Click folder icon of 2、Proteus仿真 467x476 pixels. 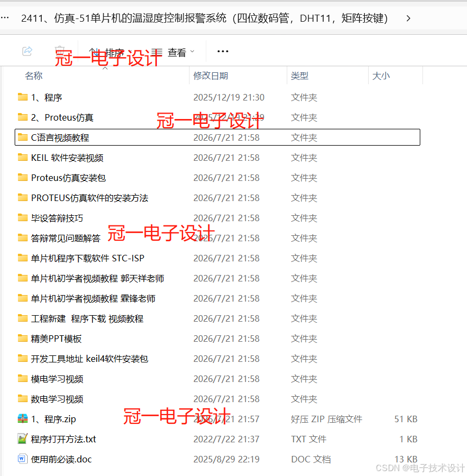pyautogui.click(x=23, y=117)
